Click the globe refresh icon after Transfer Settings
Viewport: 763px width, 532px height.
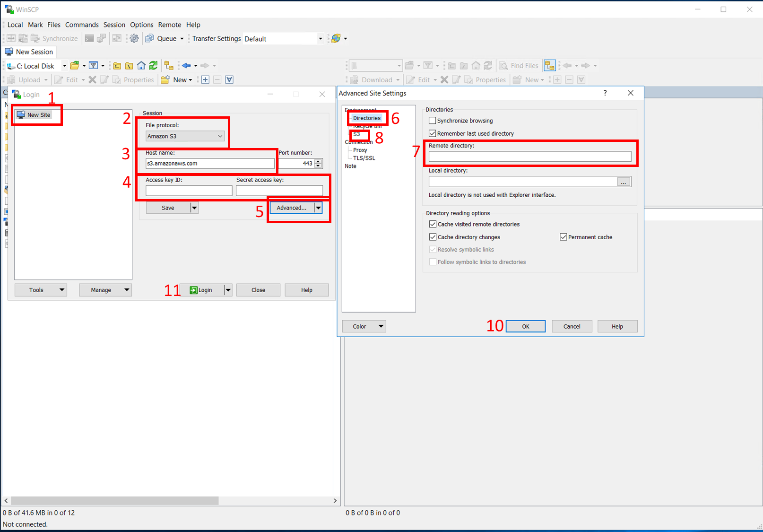(x=336, y=38)
